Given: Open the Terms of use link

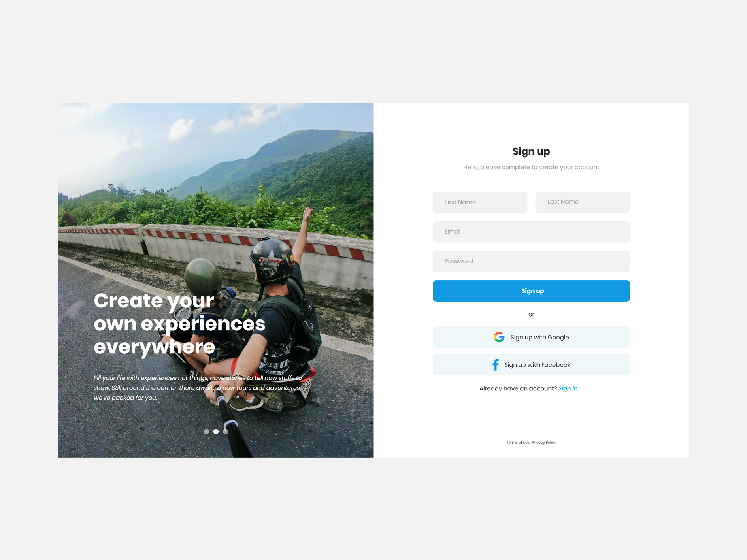Looking at the screenshot, I should pyautogui.click(x=518, y=443).
